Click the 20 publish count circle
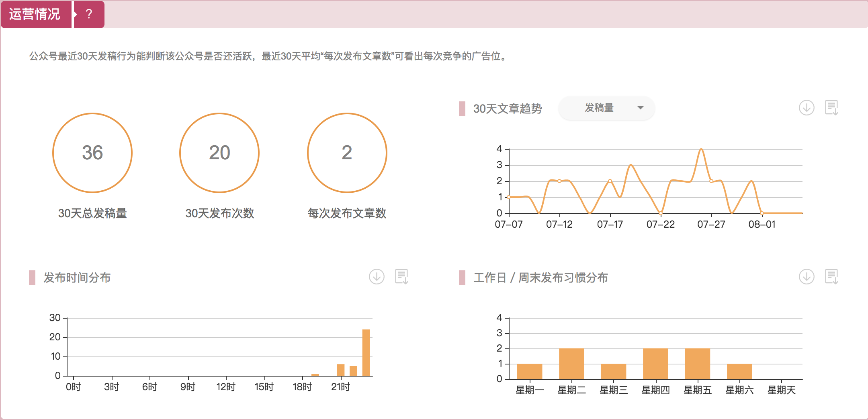The width and height of the screenshot is (868, 420). (219, 153)
